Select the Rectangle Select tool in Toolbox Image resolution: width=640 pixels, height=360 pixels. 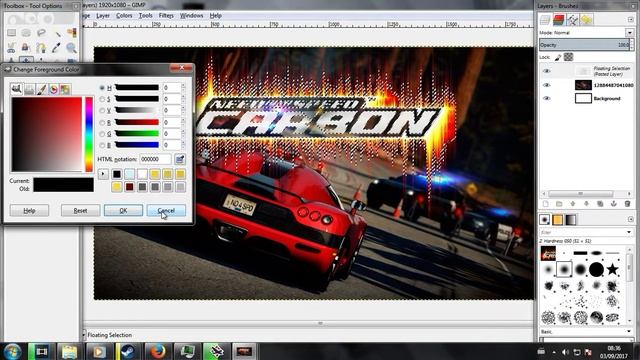[x=11, y=33]
